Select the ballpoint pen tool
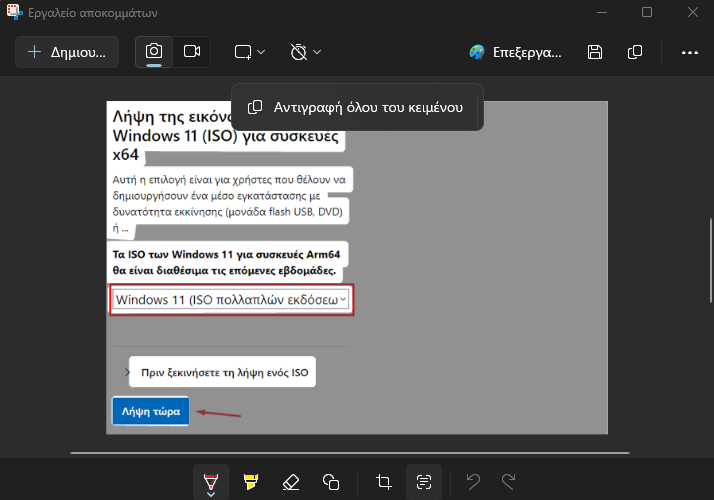This screenshot has width=714, height=500. click(211, 481)
